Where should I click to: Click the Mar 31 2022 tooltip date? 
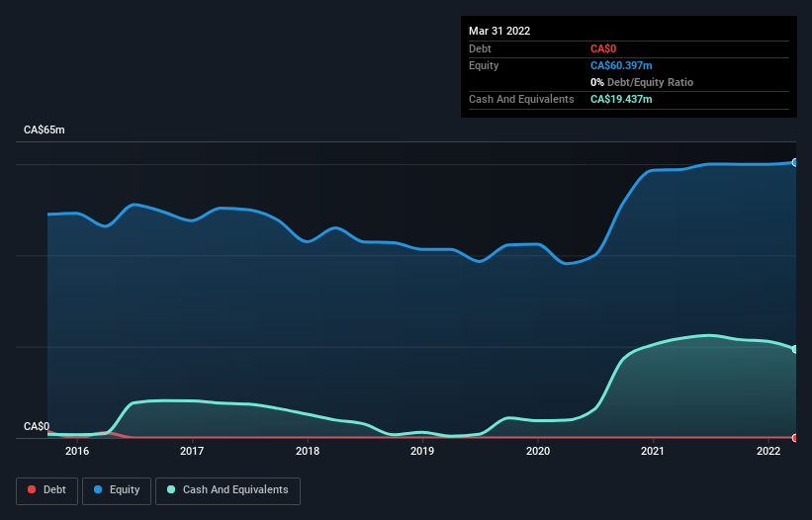click(x=499, y=31)
